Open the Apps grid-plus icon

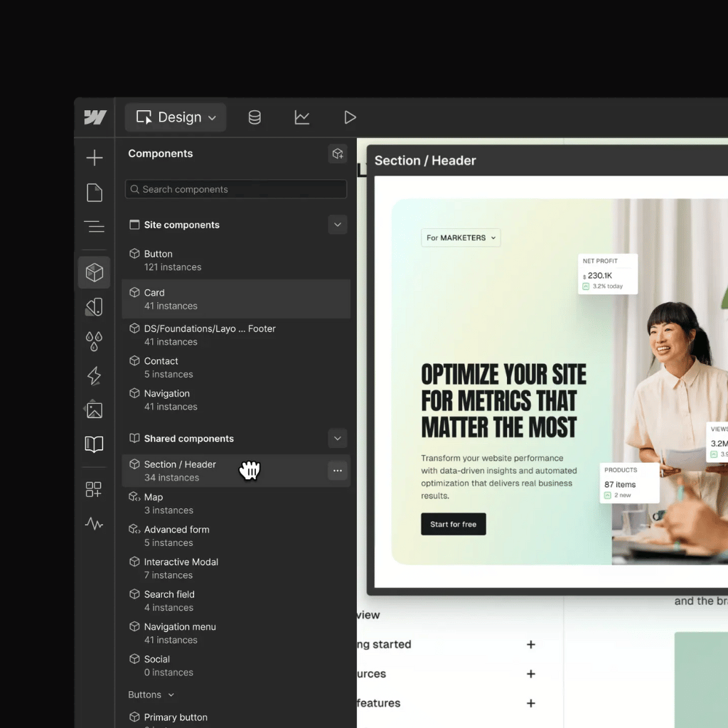94,489
